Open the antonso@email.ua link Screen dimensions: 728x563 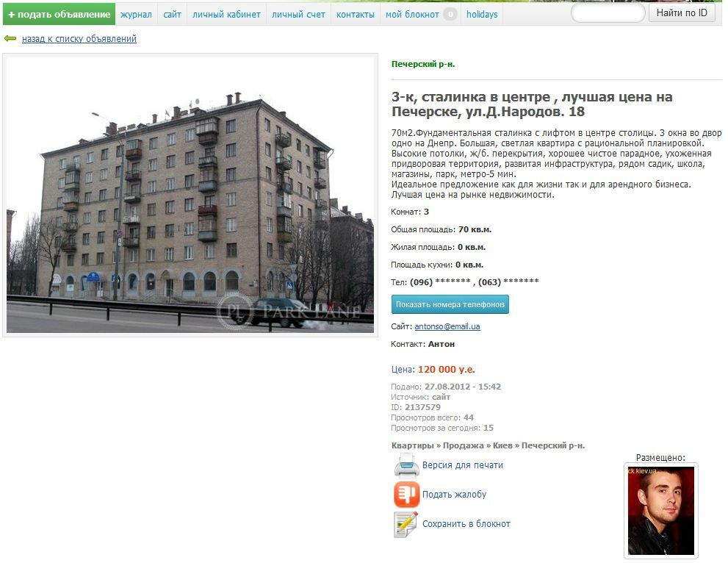(447, 326)
